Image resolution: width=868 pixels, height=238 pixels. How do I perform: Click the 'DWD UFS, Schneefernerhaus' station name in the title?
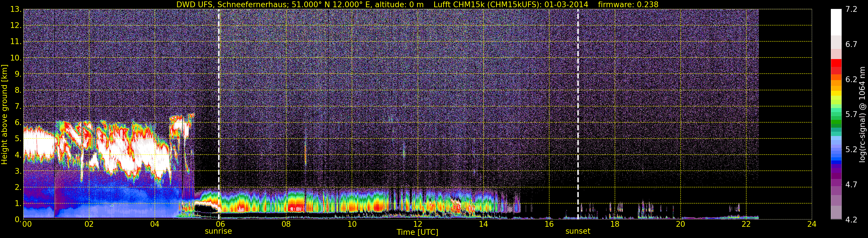[x=232, y=4]
